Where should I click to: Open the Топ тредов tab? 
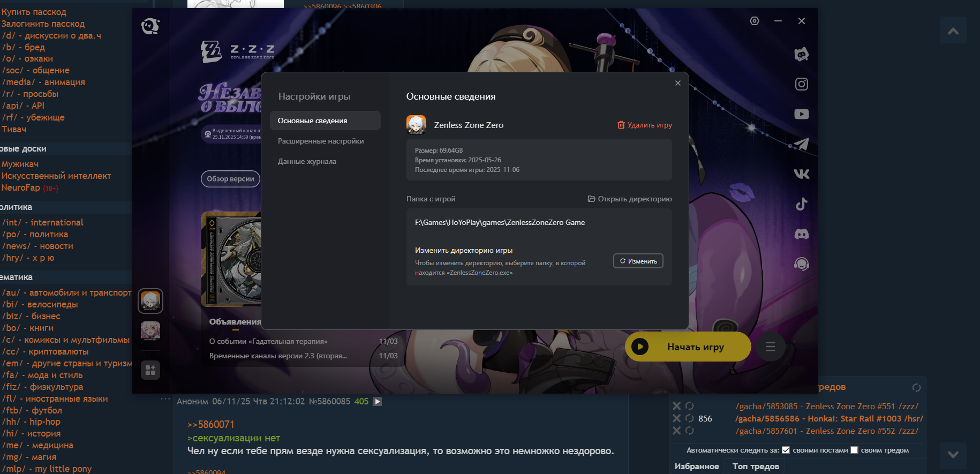click(756, 467)
